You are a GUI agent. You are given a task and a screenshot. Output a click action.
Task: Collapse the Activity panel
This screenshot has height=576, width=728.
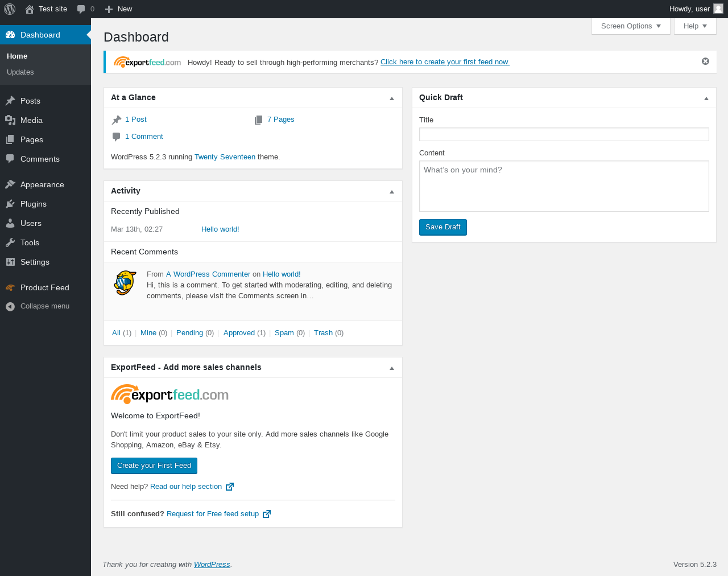[x=392, y=191]
